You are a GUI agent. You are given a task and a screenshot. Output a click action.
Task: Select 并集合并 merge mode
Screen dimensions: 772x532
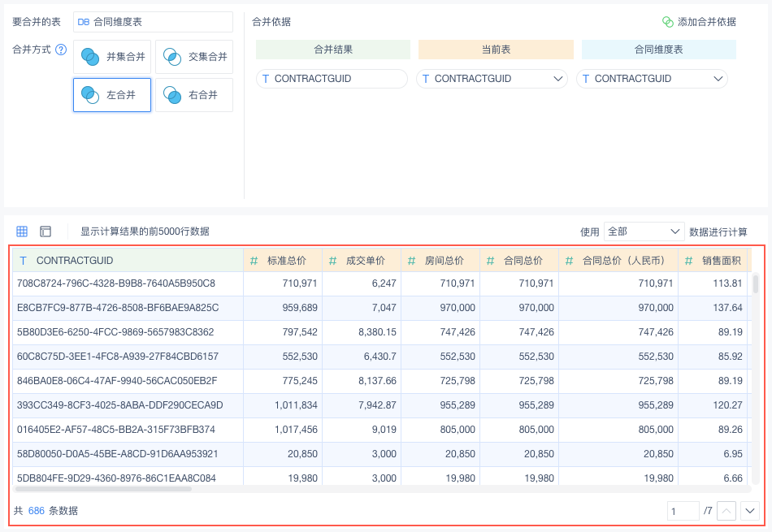(112, 57)
